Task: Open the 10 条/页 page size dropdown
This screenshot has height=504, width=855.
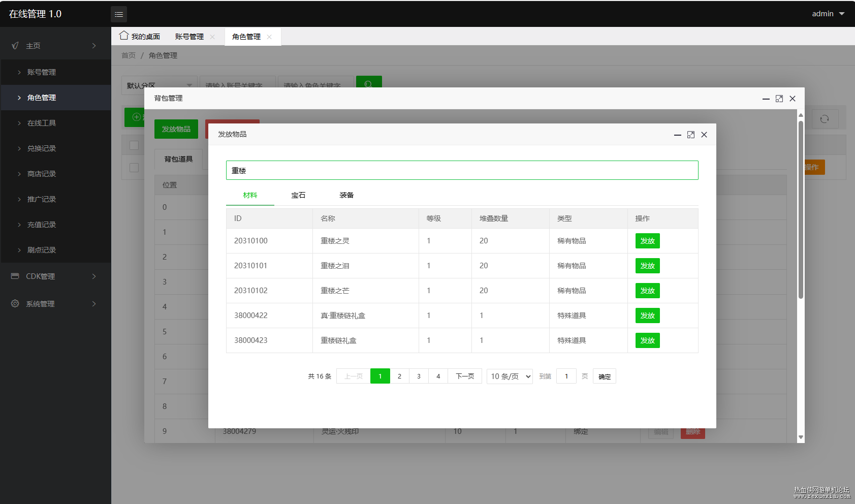Action: point(510,376)
